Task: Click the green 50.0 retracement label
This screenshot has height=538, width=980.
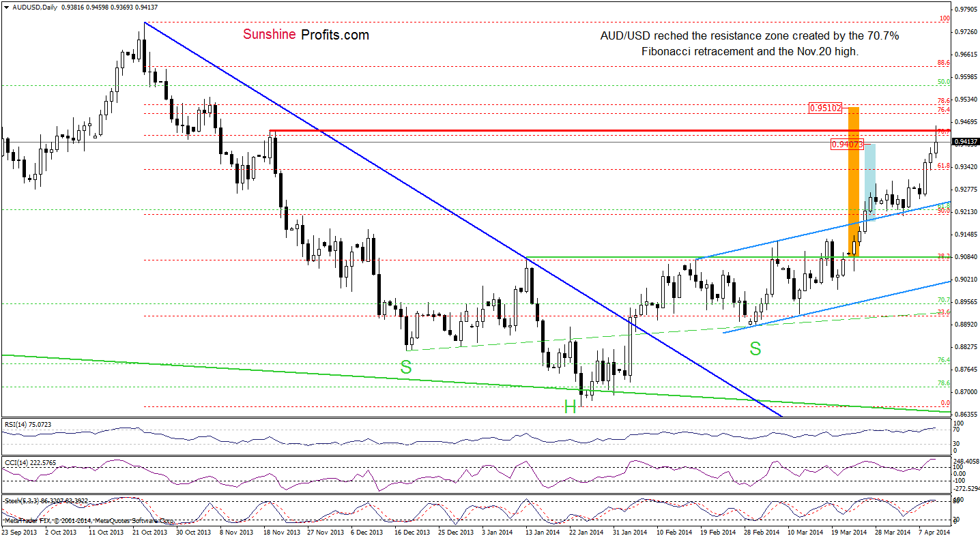Action: [x=944, y=82]
